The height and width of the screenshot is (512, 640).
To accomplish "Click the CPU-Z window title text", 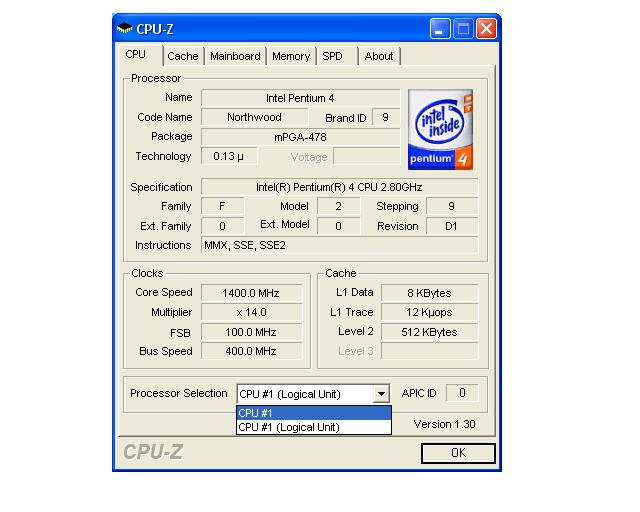I will [x=155, y=29].
